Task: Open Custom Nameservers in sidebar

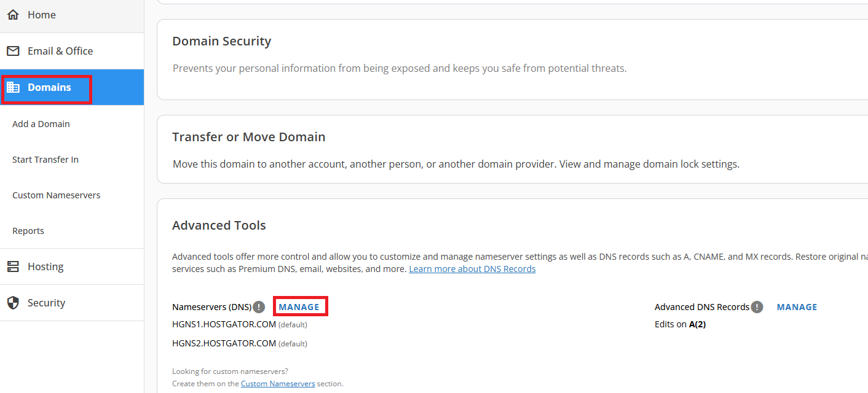Action: (x=56, y=195)
